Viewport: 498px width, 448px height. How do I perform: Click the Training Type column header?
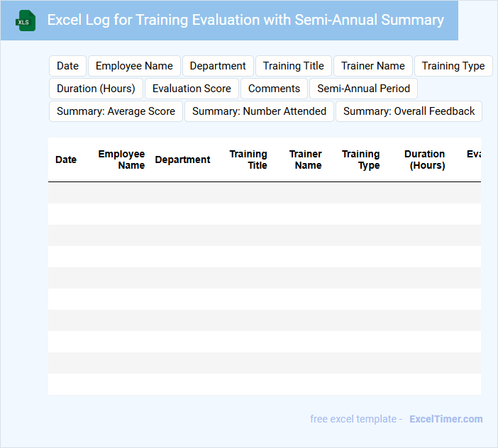(x=360, y=159)
